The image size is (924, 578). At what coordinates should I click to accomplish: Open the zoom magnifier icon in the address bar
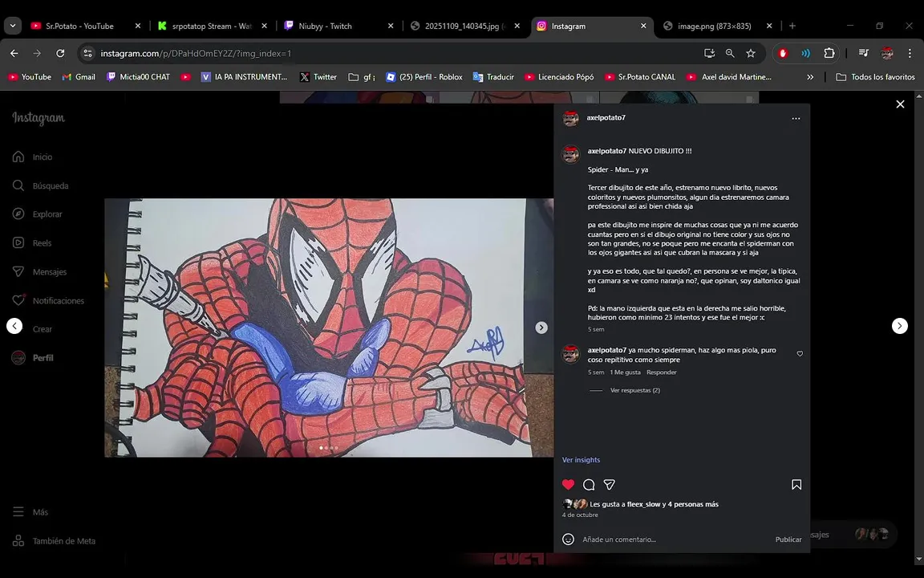(730, 54)
